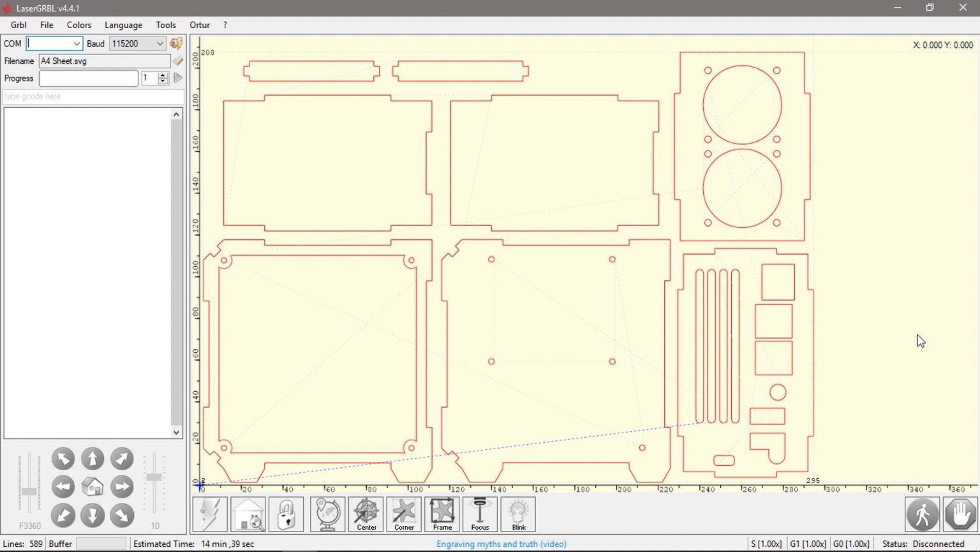Viewport: 980px width, 552px height.
Task: Open 'Engraving myths and truth' video link
Action: pyautogui.click(x=501, y=543)
